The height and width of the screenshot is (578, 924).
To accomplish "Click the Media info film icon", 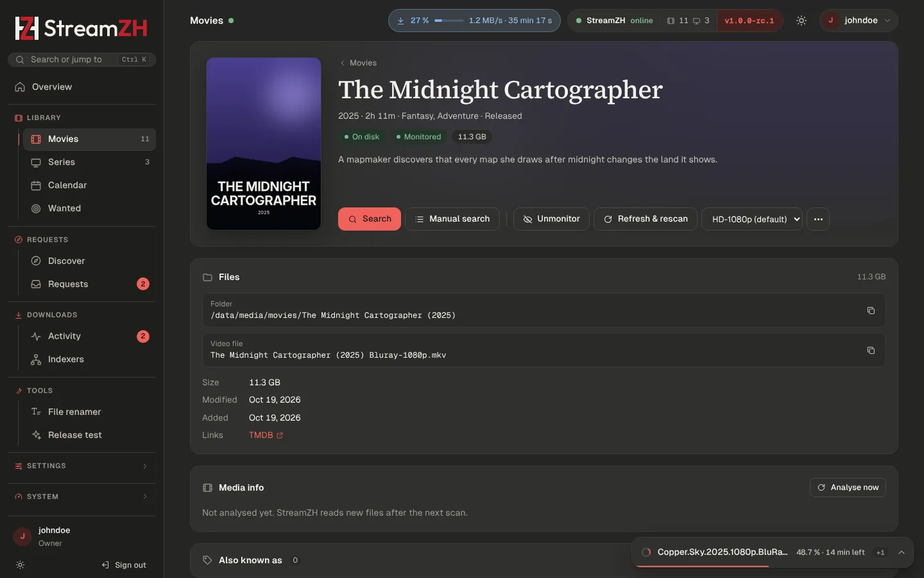I will pos(207,487).
